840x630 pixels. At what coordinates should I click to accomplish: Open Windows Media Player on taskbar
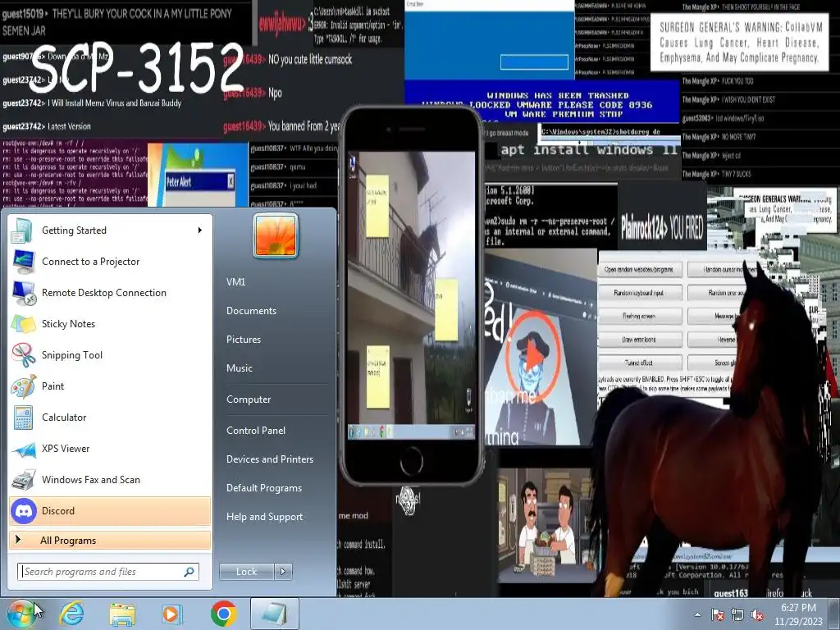tap(172, 614)
